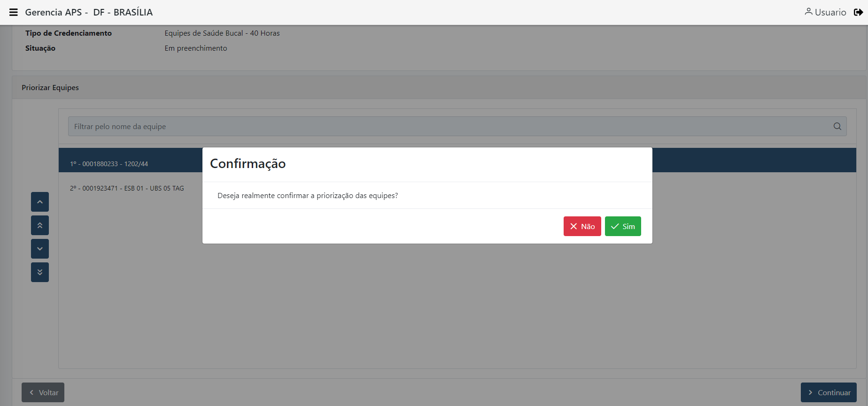Click the 'Tipo de Credenciamento' label
This screenshot has height=406, width=868.
tap(69, 33)
